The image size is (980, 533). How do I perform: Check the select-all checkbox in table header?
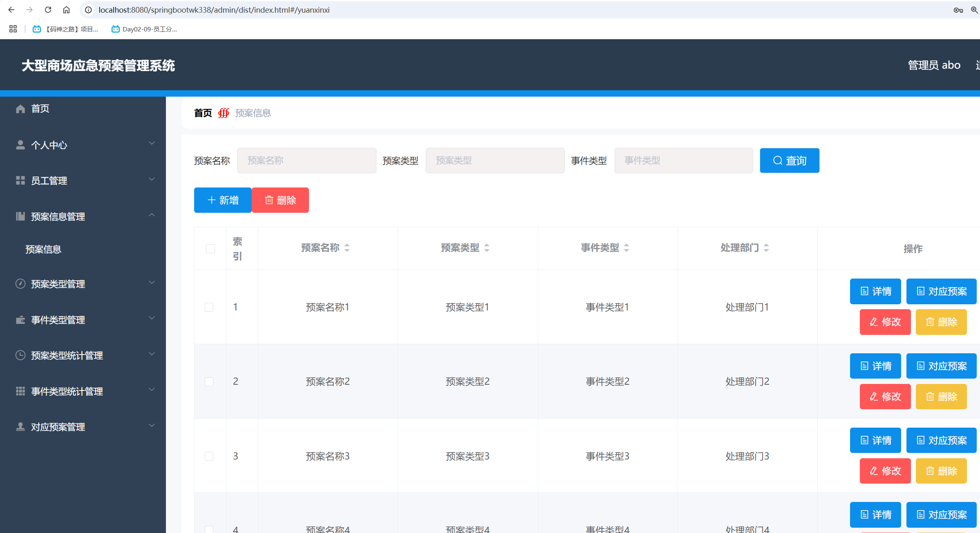pyautogui.click(x=210, y=249)
